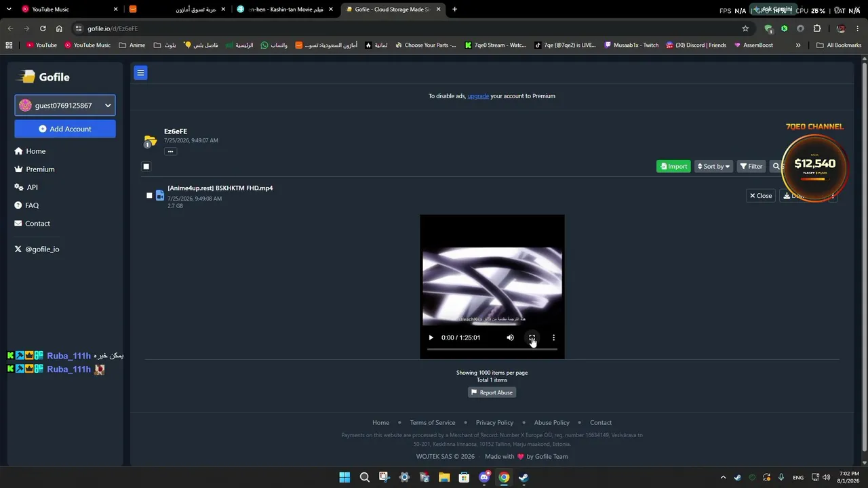Expand the Sort by dropdown
The width and height of the screenshot is (868, 488).
(713, 166)
